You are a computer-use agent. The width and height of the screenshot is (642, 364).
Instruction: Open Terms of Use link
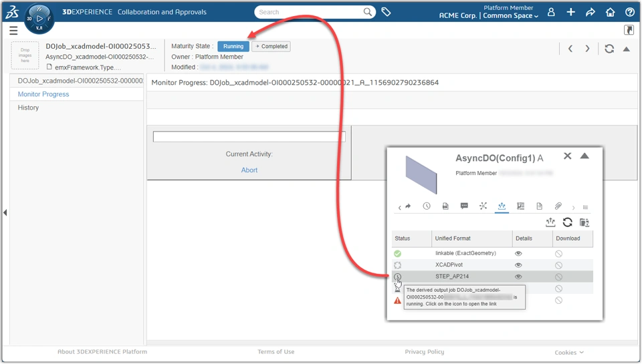click(276, 352)
